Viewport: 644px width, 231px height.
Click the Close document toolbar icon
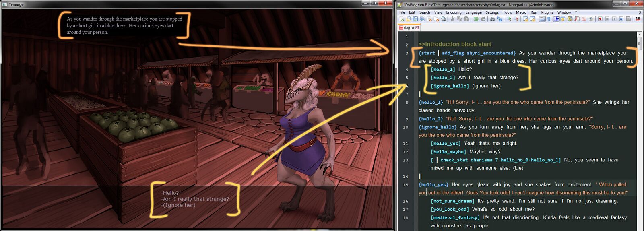(429, 19)
